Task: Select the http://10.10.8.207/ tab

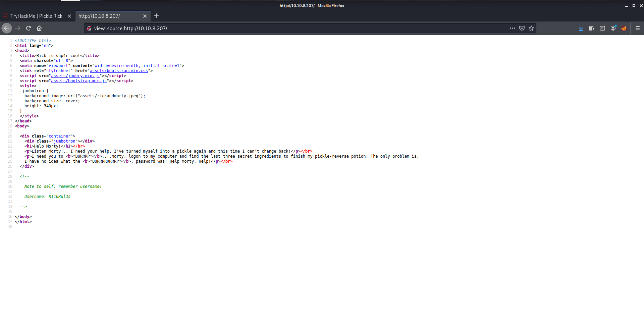Action: pos(113,16)
